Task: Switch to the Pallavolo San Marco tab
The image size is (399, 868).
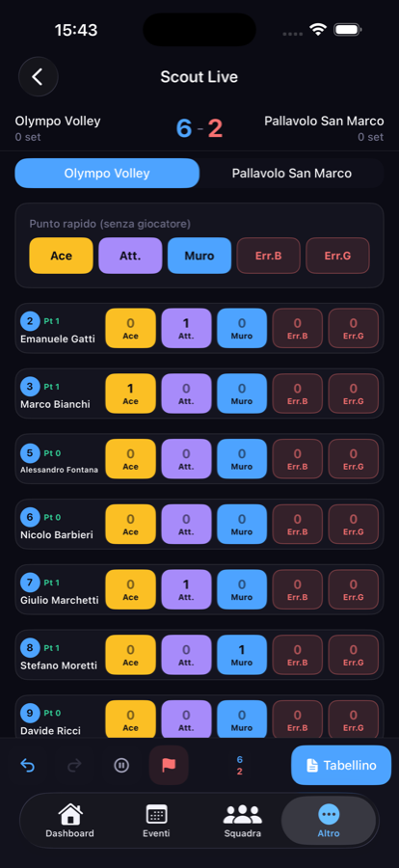Action: [x=292, y=174]
